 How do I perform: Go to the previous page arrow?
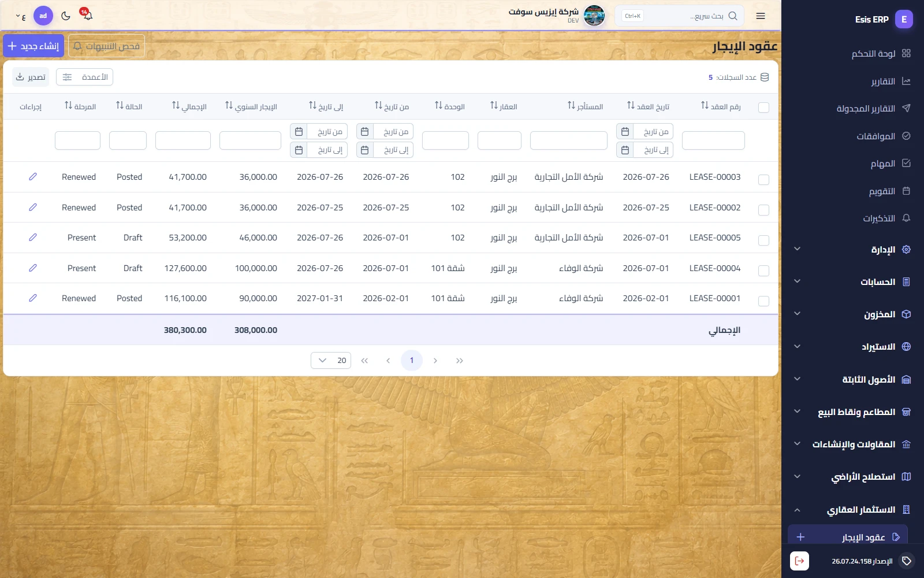[388, 361]
